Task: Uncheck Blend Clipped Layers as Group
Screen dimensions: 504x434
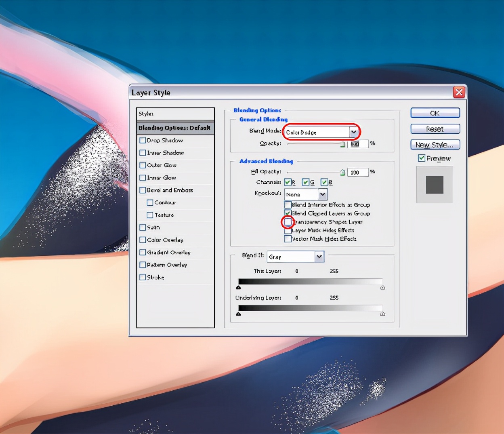Action: click(288, 213)
